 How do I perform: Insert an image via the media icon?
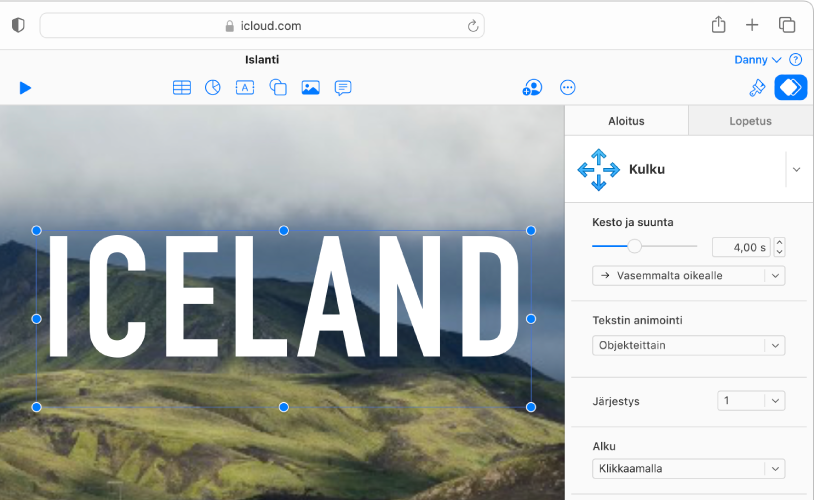tap(311, 88)
